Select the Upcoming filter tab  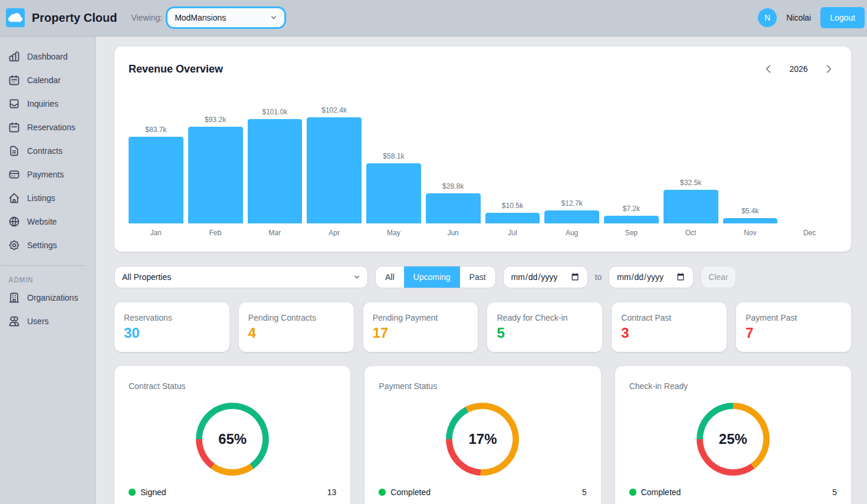point(432,277)
